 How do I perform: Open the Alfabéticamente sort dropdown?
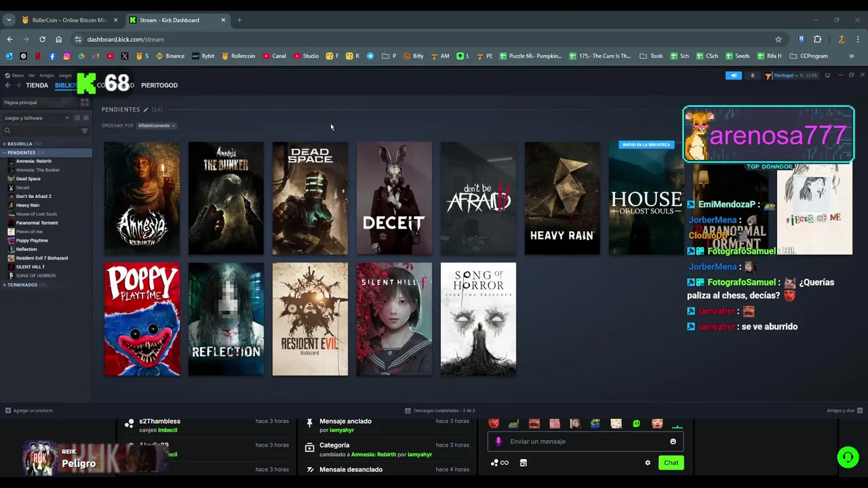[157, 125]
